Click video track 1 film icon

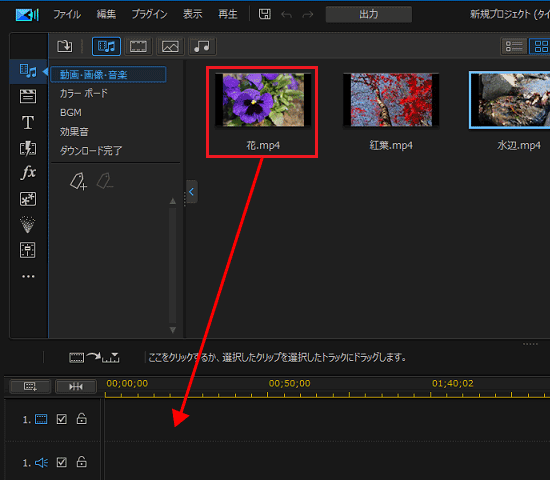click(x=41, y=419)
